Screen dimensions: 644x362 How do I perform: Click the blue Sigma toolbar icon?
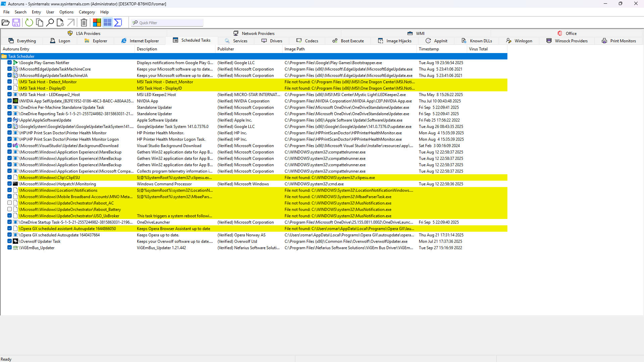coord(118,22)
